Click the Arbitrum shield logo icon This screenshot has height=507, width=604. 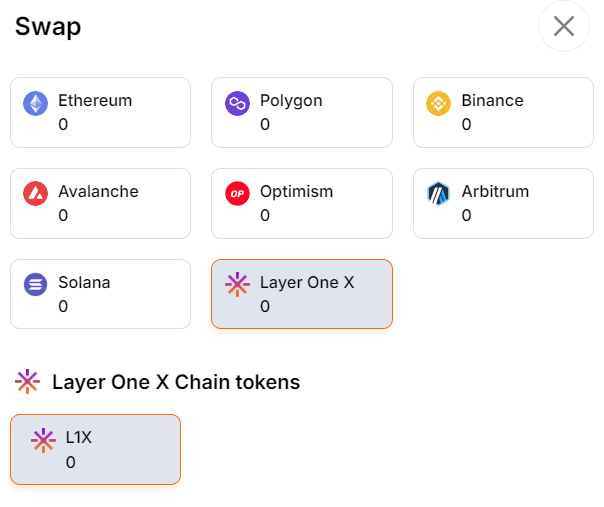coord(439,194)
